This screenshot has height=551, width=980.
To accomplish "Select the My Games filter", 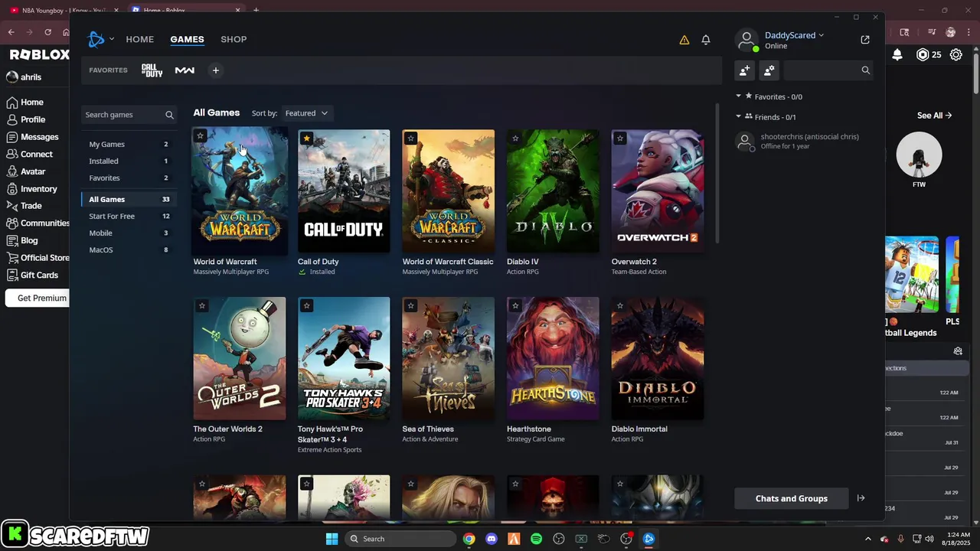I will point(129,144).
